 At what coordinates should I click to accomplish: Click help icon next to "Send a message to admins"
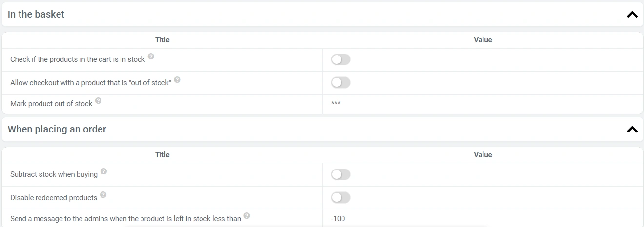click(x=247, y=216)
